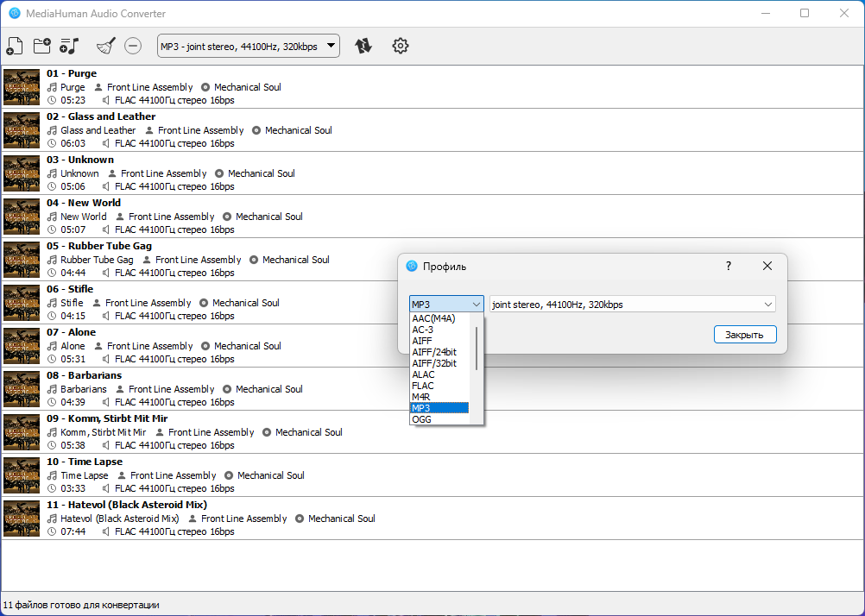Image resolution: width=865 pixels, height=616 pixels.
Task: Click album cover of 06 - Stifle
Action: pos(22,303)
